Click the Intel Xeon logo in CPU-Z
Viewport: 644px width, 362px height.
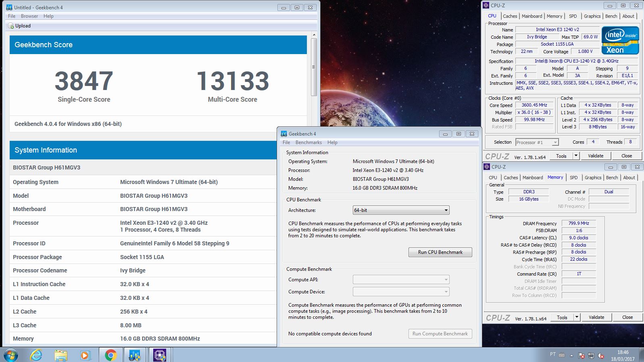click(620, 40)
